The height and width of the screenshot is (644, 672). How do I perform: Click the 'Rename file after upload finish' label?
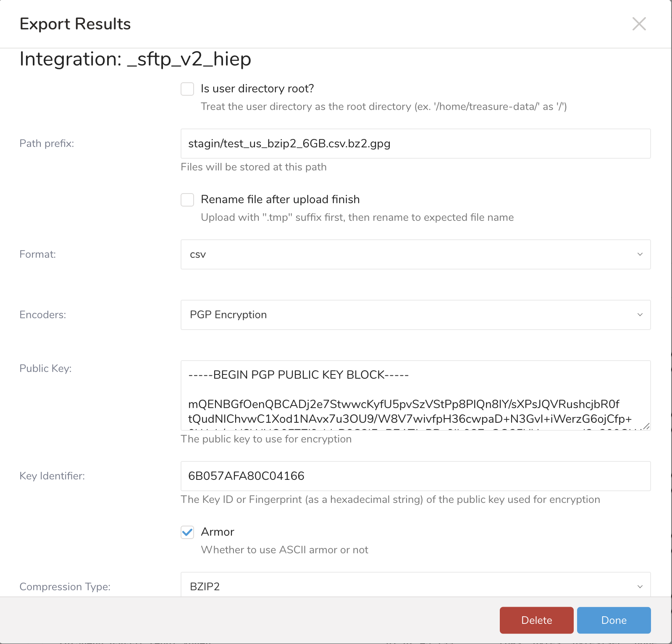coord(280,199)
